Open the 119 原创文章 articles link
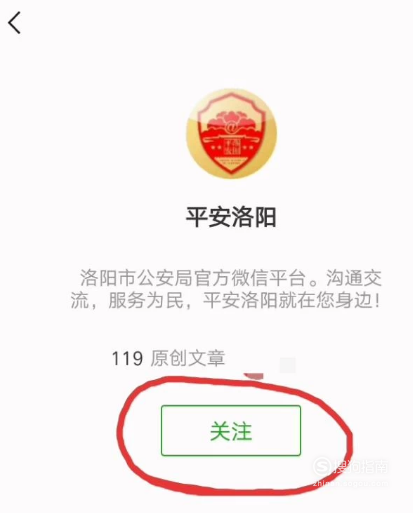413x513 pixels. click(x=168, y=359)
